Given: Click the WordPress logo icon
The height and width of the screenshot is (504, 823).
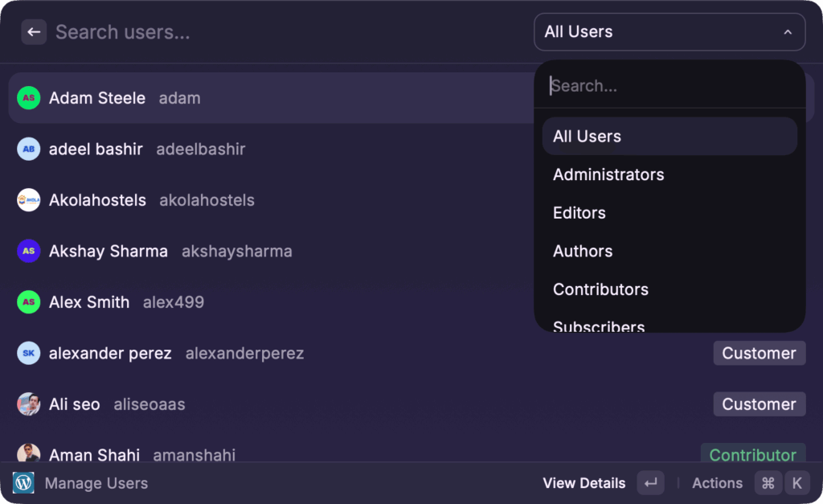Looking at the screenshot, I should (23, 483).
